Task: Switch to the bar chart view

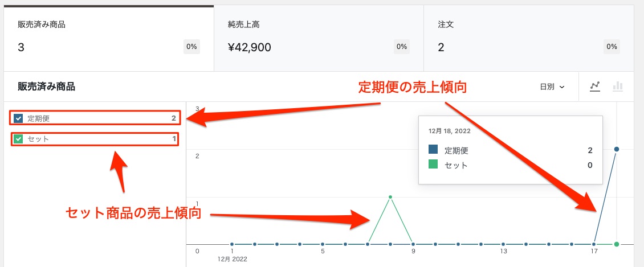Action: click(617, 87)
